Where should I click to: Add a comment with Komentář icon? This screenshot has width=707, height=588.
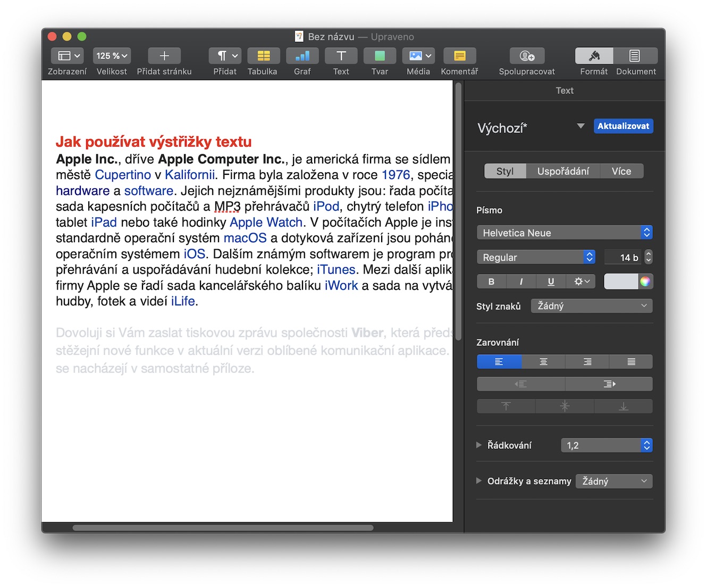460,56
